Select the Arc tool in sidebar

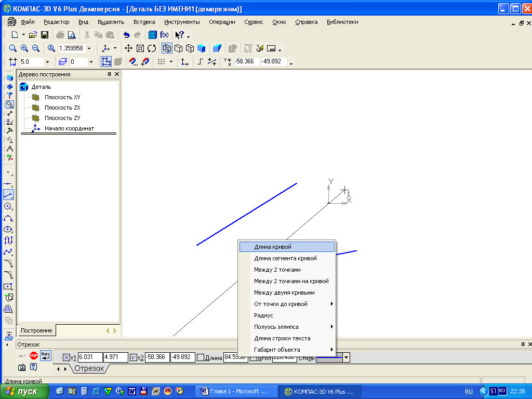8,218
